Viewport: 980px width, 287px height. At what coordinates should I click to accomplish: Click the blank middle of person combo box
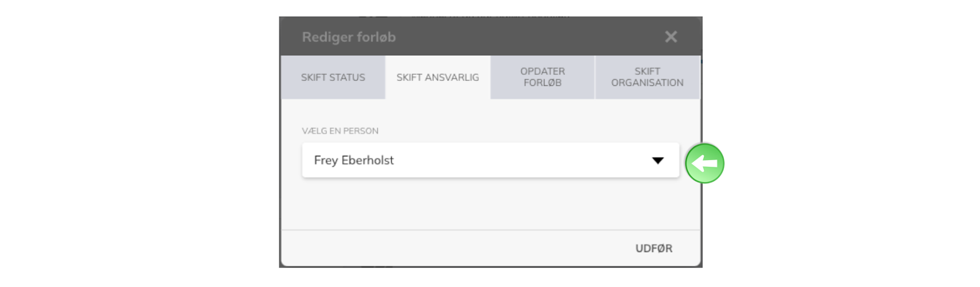point(521,160)
